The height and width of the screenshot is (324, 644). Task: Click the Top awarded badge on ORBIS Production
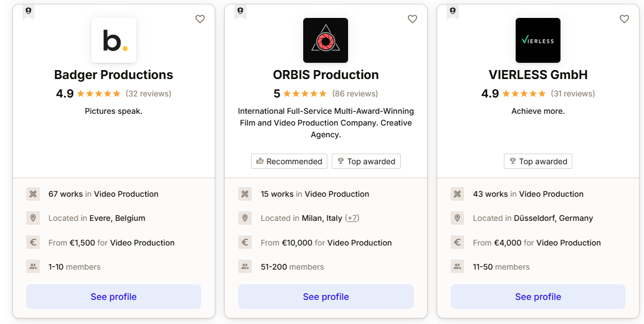point(366,161)
